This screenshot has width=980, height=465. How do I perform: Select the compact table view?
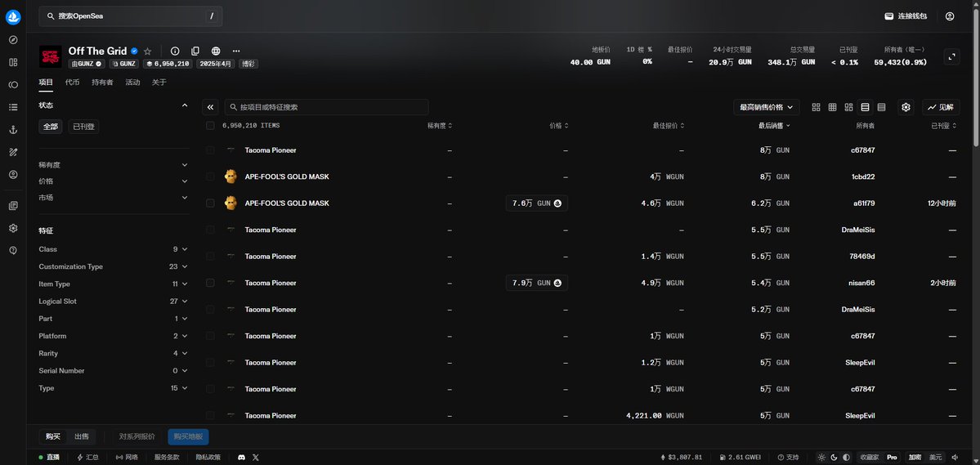[x=881, y=108]
